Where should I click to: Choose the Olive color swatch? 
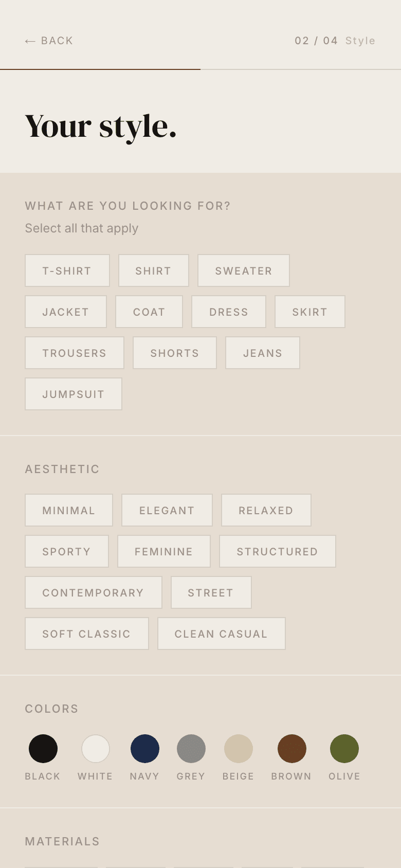(x=344, y=749)
